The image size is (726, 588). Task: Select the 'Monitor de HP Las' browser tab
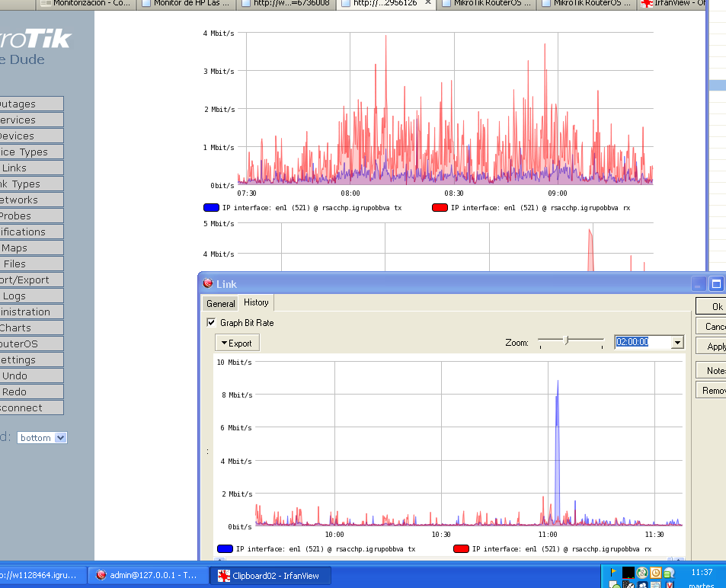tap(187, 3)
